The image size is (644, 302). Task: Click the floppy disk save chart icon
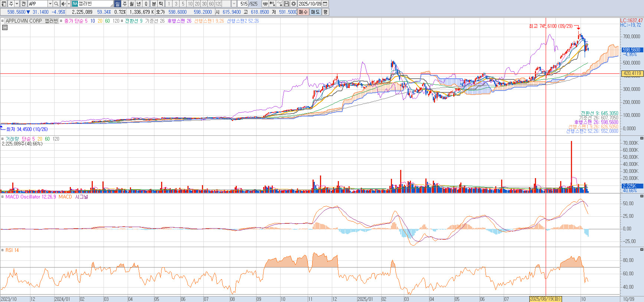286,4
